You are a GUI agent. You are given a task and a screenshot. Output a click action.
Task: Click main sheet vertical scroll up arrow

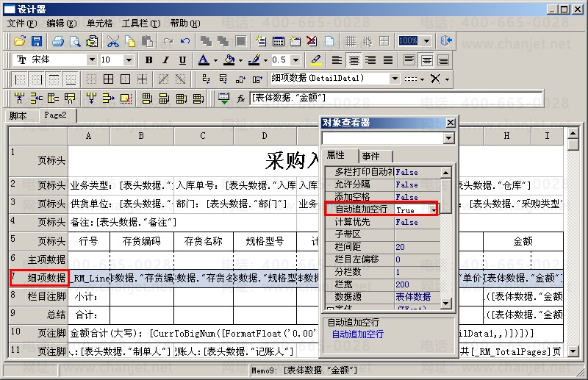573,133
